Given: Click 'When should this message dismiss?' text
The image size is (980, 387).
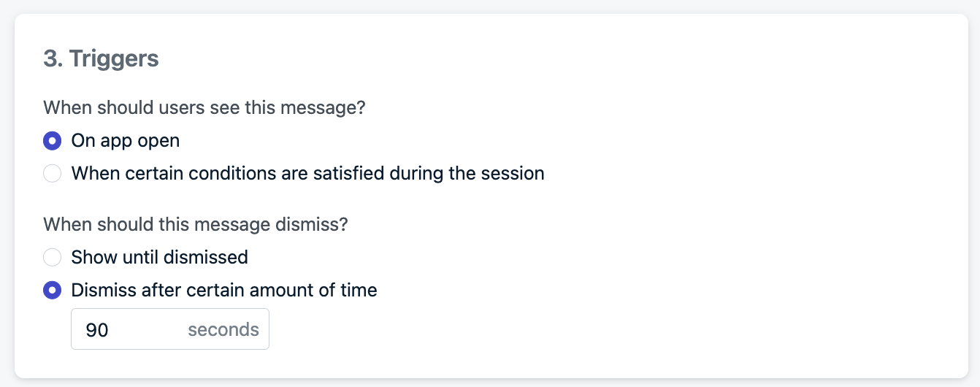Looking at the screenshot, I should pyautogui.click(x=196, y=224).
